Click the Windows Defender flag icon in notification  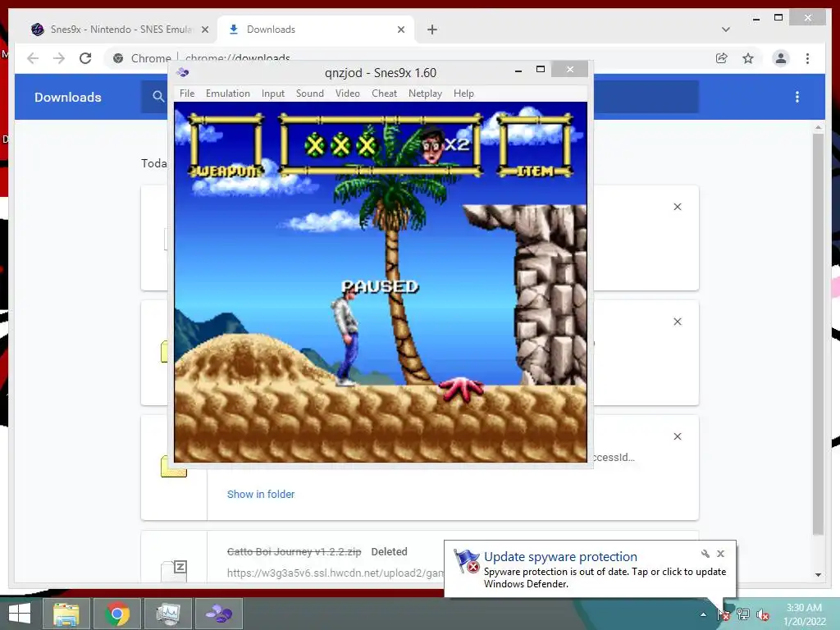pyautogui.click(x=466, y=561)
